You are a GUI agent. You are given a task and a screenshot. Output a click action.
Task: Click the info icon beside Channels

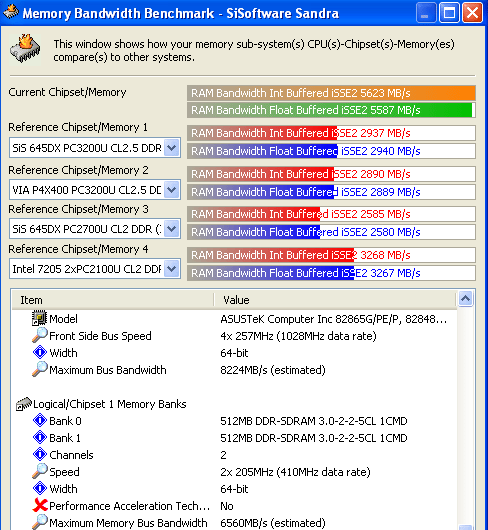[x=40, y=454]
